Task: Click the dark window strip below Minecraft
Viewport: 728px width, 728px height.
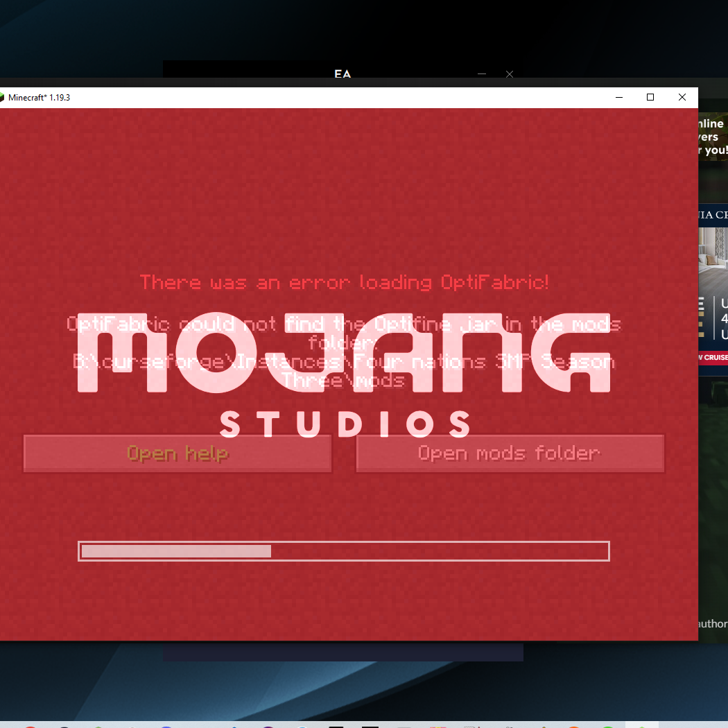Action: point(343,652)
